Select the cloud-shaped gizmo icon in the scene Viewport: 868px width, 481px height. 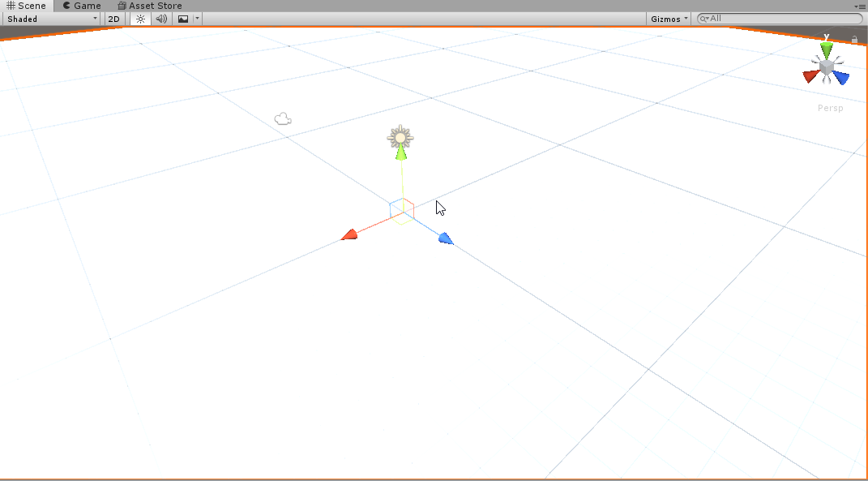click(x=283, y=118)
